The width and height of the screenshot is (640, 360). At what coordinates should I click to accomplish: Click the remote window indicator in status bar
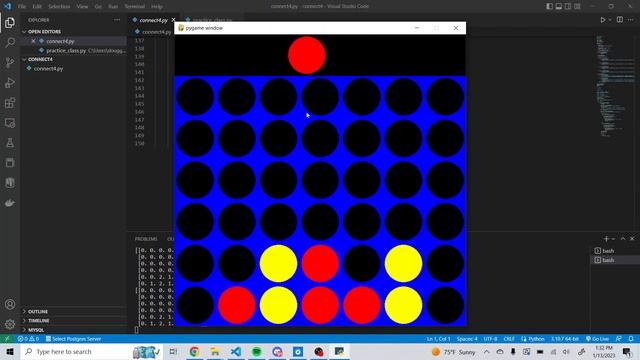click(x=7, y=339)
